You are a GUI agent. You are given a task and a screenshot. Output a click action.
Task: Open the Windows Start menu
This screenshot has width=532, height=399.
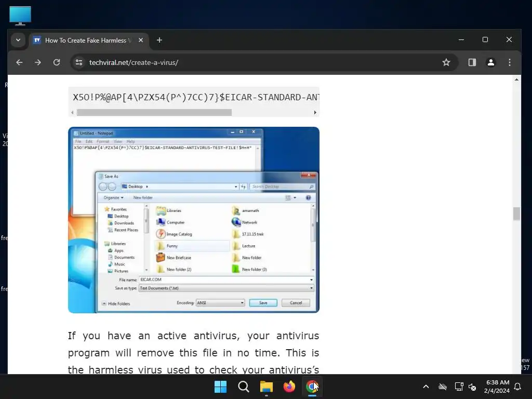[x=220, y=387]
